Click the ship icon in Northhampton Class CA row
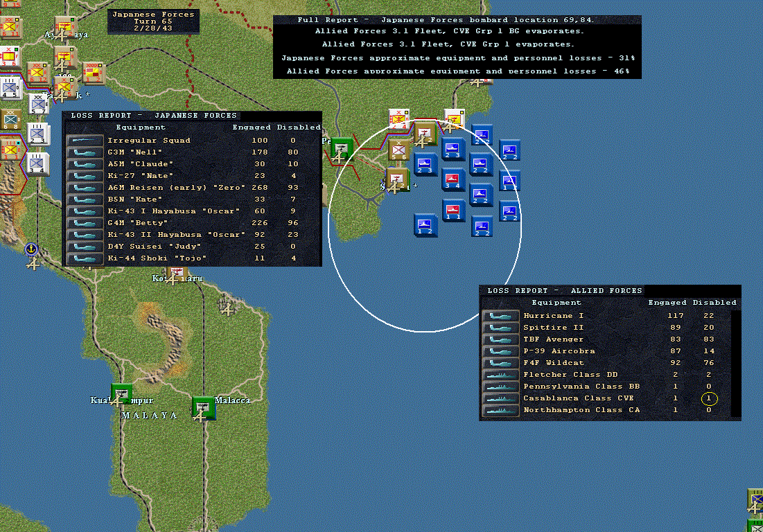Viewport: 763px width, 532px height. pos(501,410)
